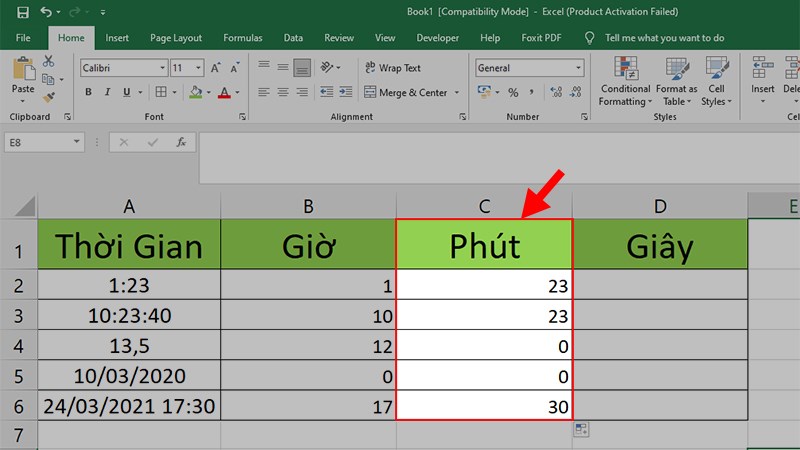Switch to the Page Layout tab
Viewport: 800px width, 450px height.
coord(176,38)
